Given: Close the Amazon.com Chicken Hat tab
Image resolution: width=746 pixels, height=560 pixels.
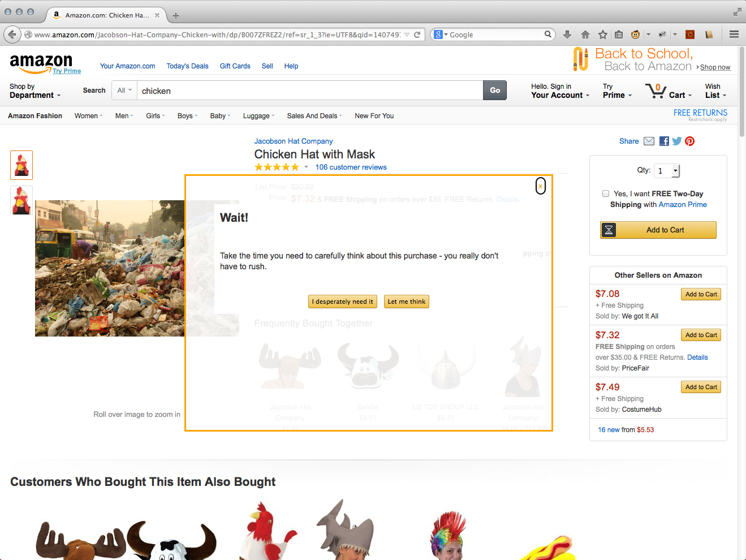Looking at the screenshot, I should pyautogui.click(x=157, y=15).
